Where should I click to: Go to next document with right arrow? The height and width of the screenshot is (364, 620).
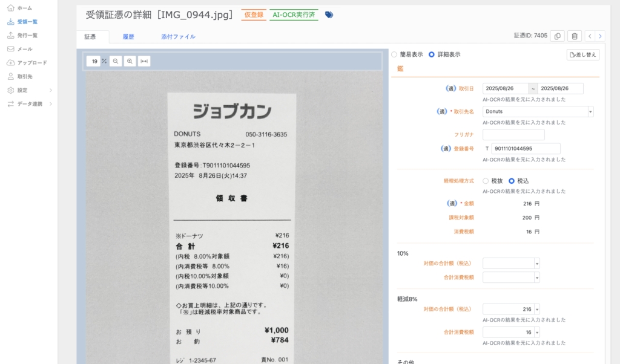click(x=601, y=36)
